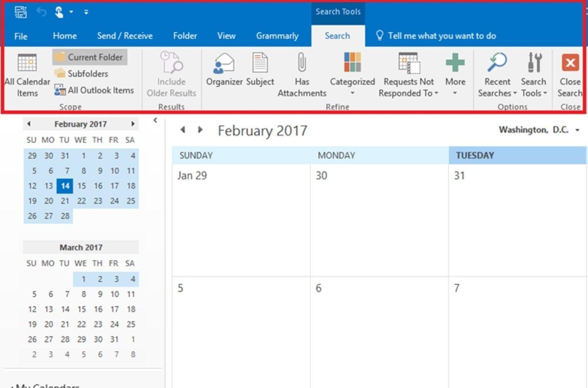The height and width of the screenshot is (388, 588).
Task: Open the File menu
Action: point(21,36)
